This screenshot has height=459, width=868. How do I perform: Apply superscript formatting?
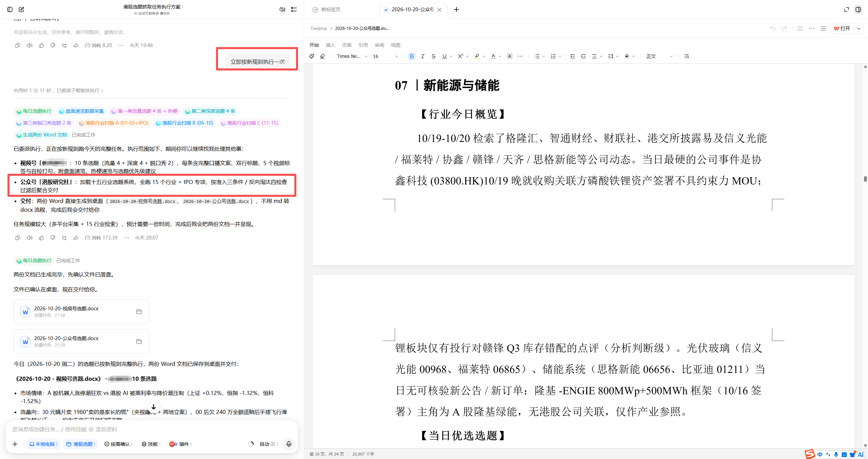pos(460,56)
